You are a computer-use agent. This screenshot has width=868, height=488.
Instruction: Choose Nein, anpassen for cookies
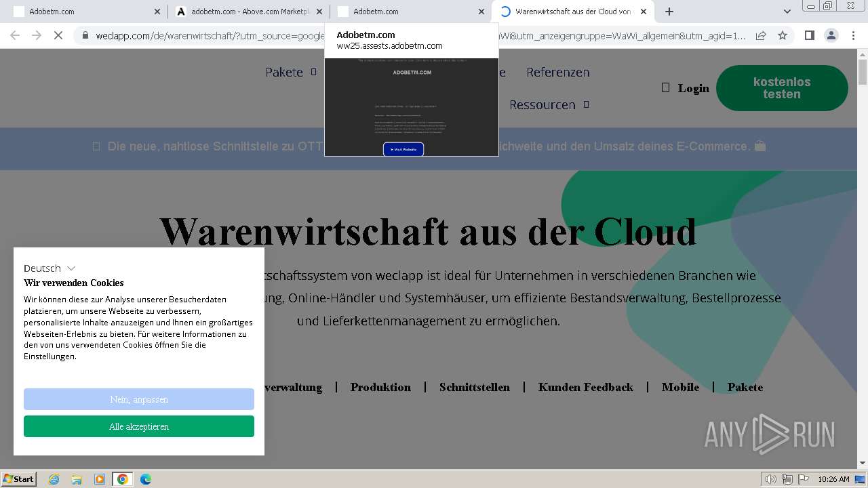pos(139,399)
